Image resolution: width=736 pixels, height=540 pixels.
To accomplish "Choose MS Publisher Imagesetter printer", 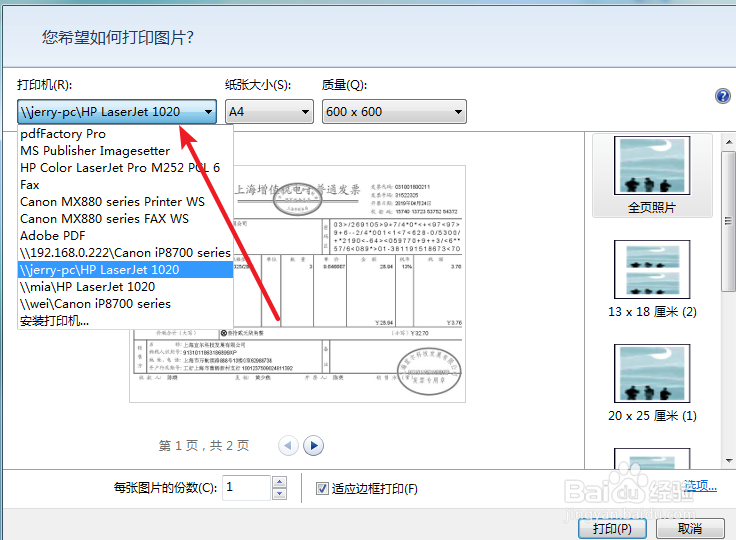I will [x=125, y=151].
